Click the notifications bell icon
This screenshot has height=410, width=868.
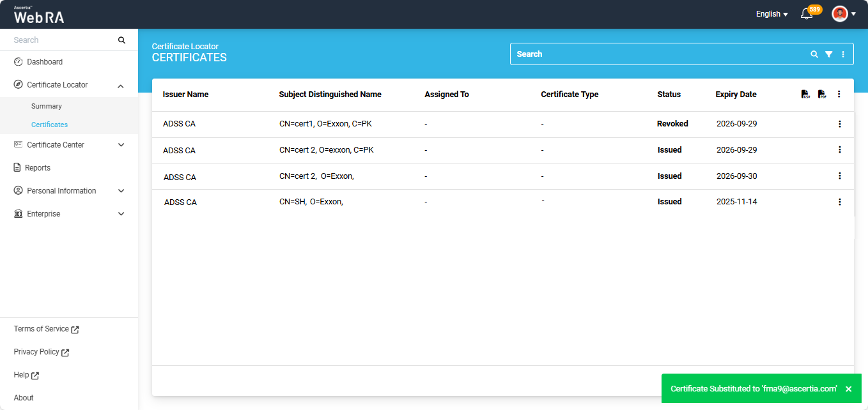point(807,14)
